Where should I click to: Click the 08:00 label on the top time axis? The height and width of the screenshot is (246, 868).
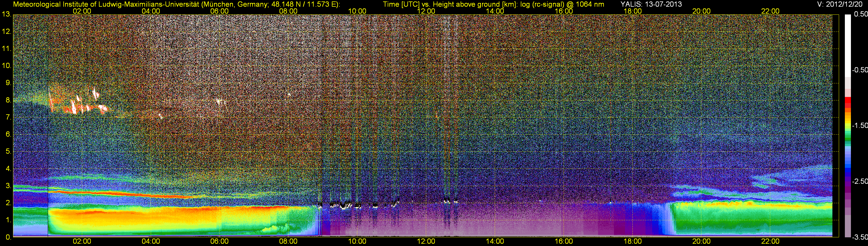[288, 11]
